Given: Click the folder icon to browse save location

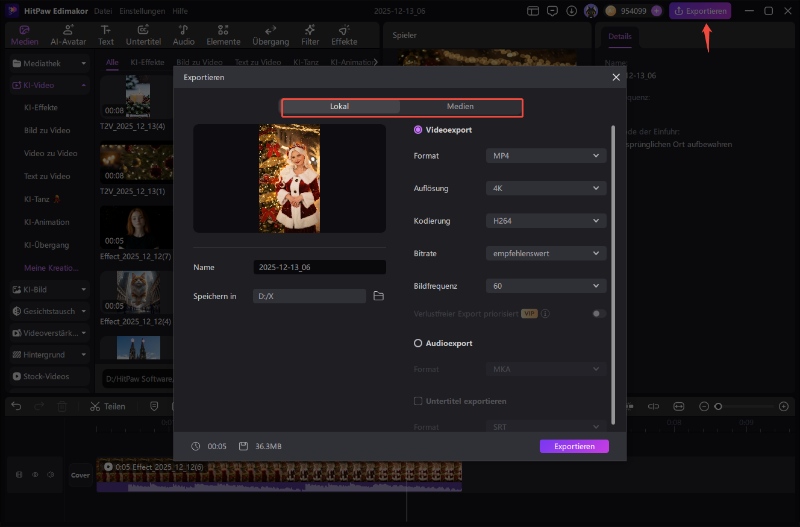Looking at the screenshot, I should [378, 296].
